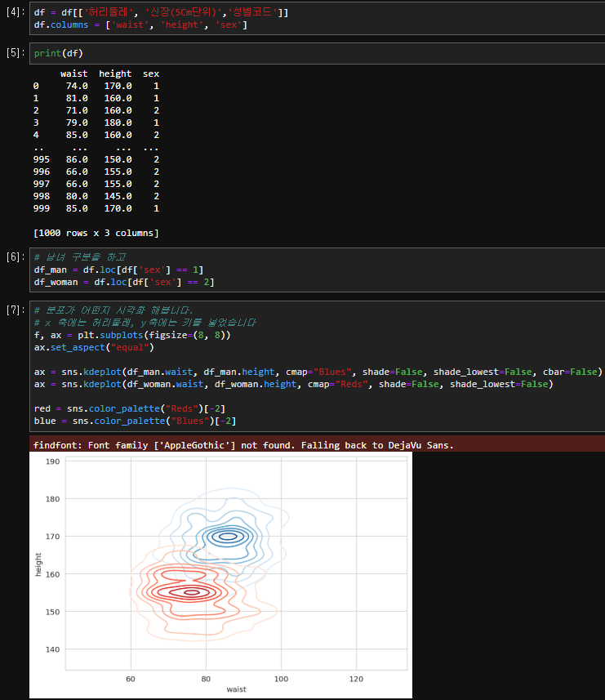Screen dimensions: 605x700
Task: Click the 'waist' x-axis label of the plot
Action: (x=236, y=689)
